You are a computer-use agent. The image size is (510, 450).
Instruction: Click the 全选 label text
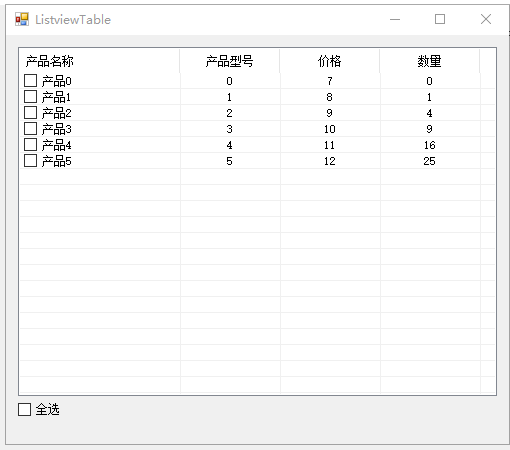point(47,409)
